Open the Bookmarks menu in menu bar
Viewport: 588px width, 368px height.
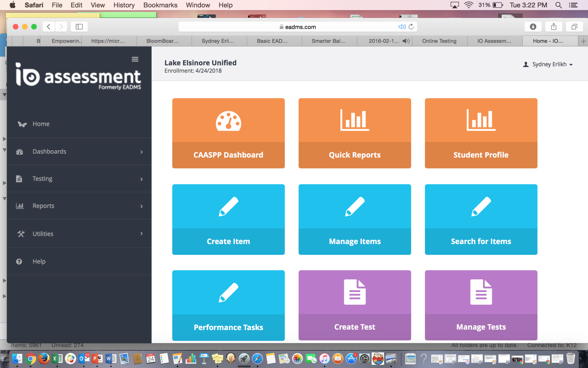160,5
